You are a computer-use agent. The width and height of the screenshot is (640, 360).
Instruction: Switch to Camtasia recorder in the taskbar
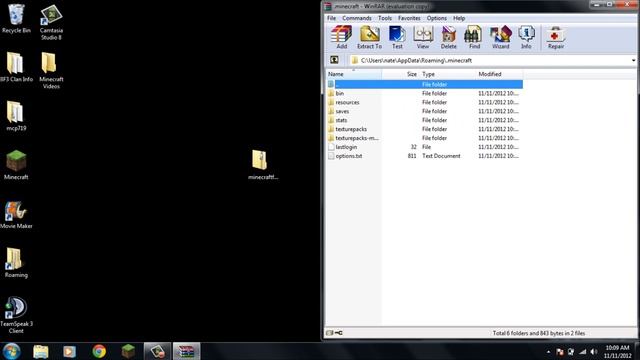pos(158,351)
